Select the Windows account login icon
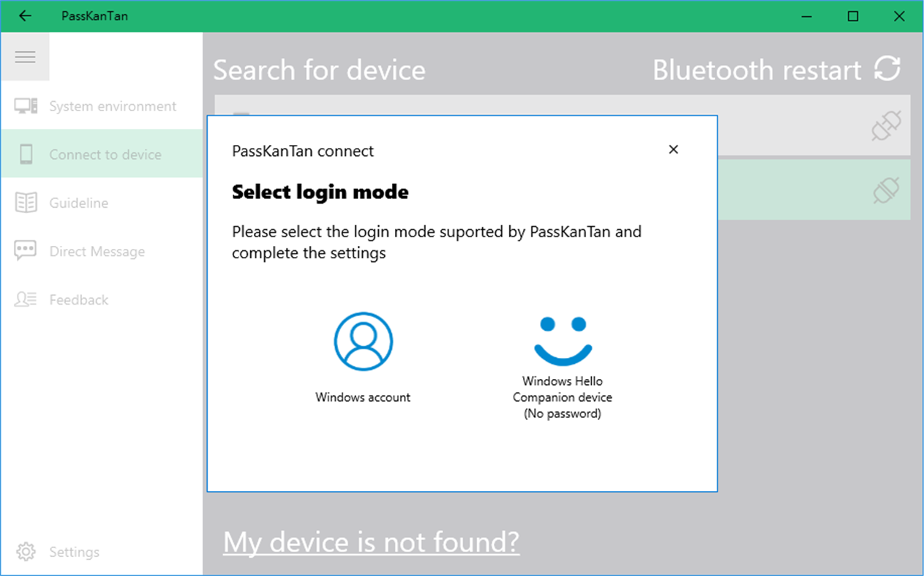 pos(363,340)
